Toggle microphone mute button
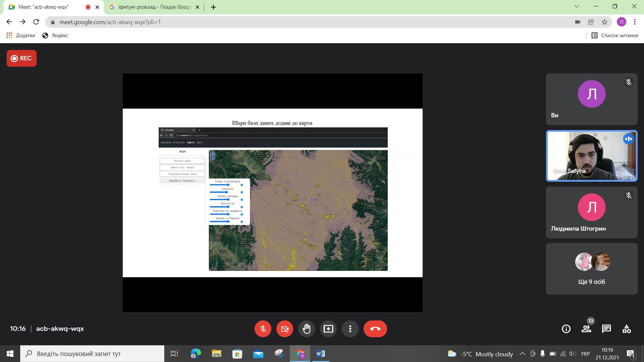This screenshot has height=362, width=644. (x=263, y=329)
